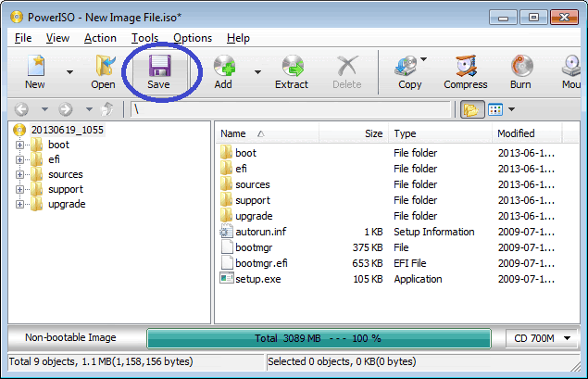
Task: Click the path address field
Action: click(291, 109)
